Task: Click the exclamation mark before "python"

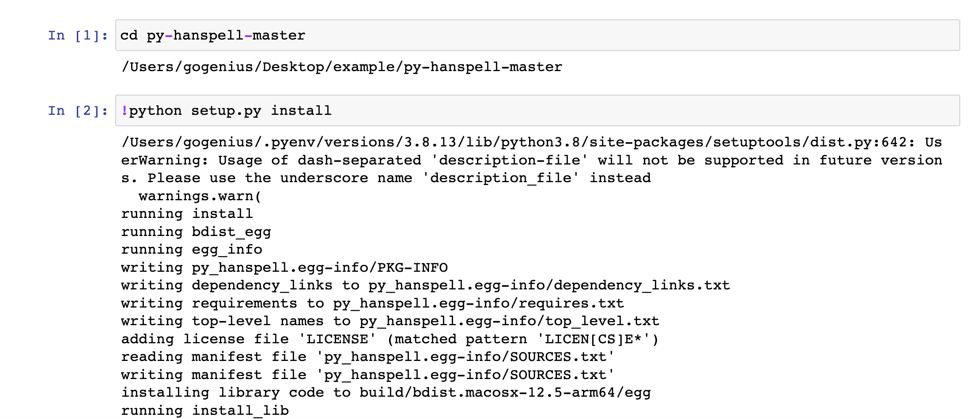Action: click(124, 111)
